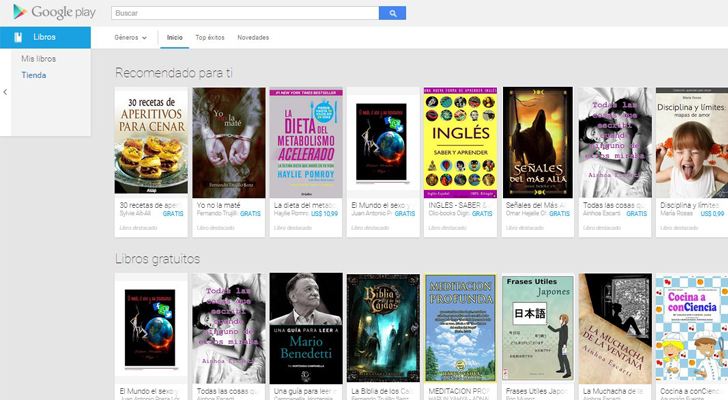Switch to the Inicio tab
The height and width of the screenshot is (400, 728).
click(175, 38)
